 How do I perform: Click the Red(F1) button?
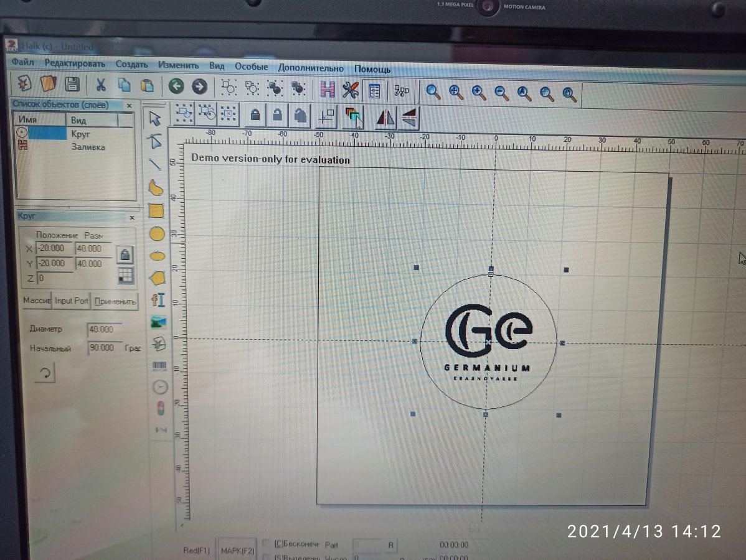pyautogui.click(x=197, y=550)
